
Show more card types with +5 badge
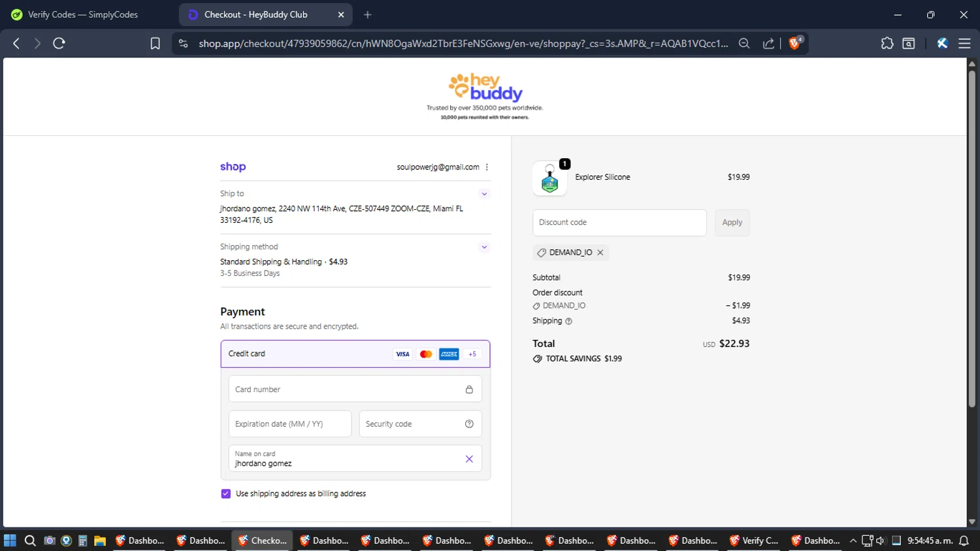pyautogui.click(x=472, y=354)
